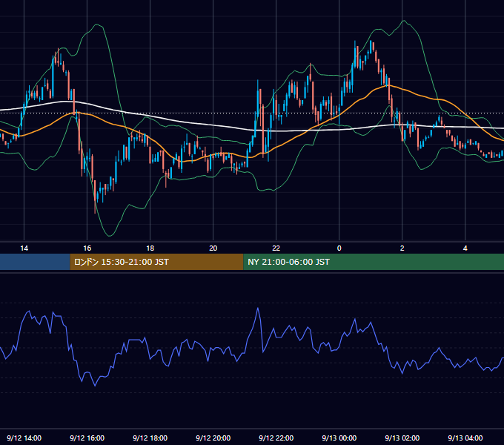
Task: Click the 9/13 00:00 time label
Action: pyautogui.click(x=339, y=438)
